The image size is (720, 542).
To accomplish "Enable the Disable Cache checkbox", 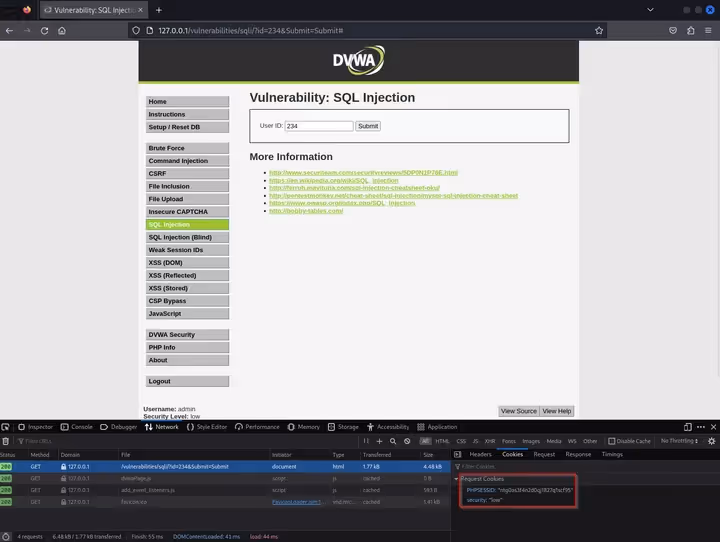I will click(x=612, y=441).
